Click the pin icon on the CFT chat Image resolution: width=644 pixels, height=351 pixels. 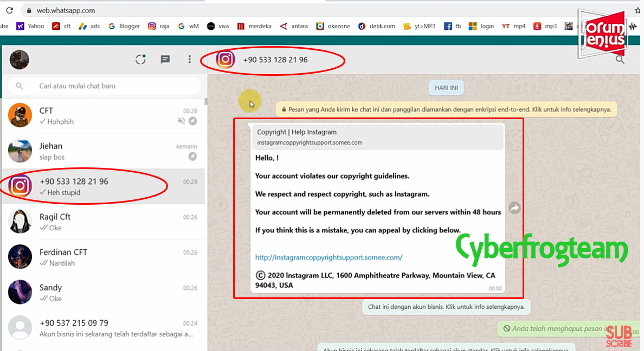(x=192, y=121)
